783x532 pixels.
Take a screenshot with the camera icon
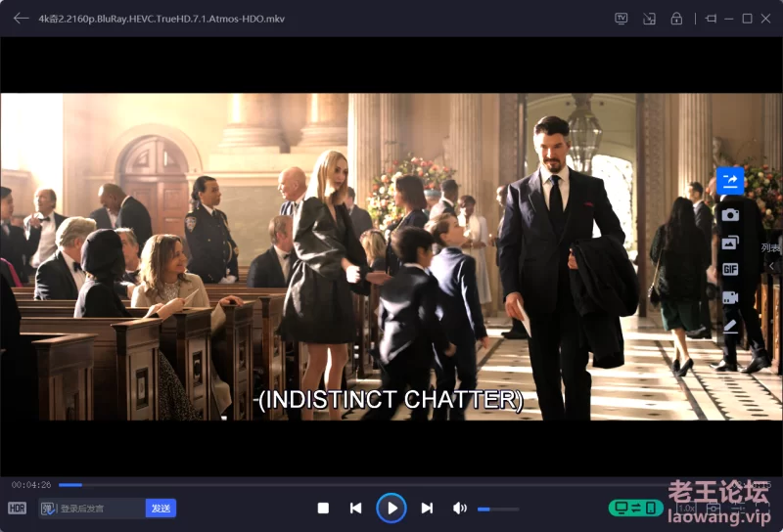(x=730, y=214)
